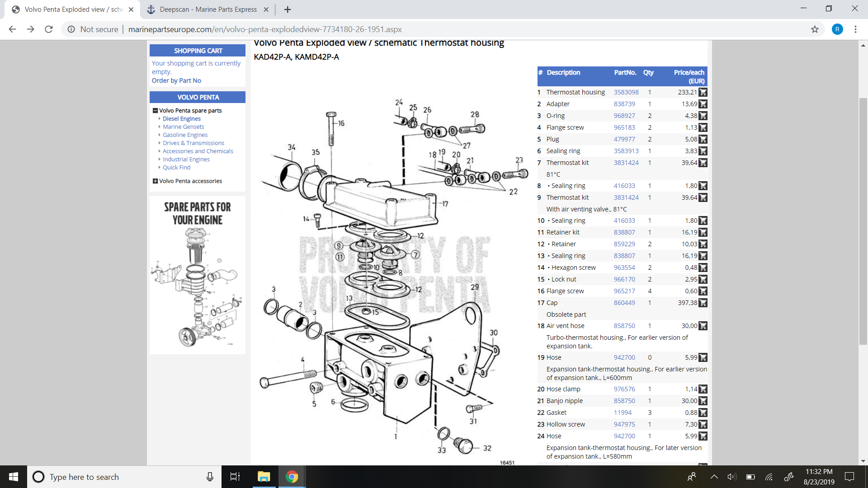The image size is (868, 488).
Task: Add Gasket 11994 to cart
Action: [703, 413]
